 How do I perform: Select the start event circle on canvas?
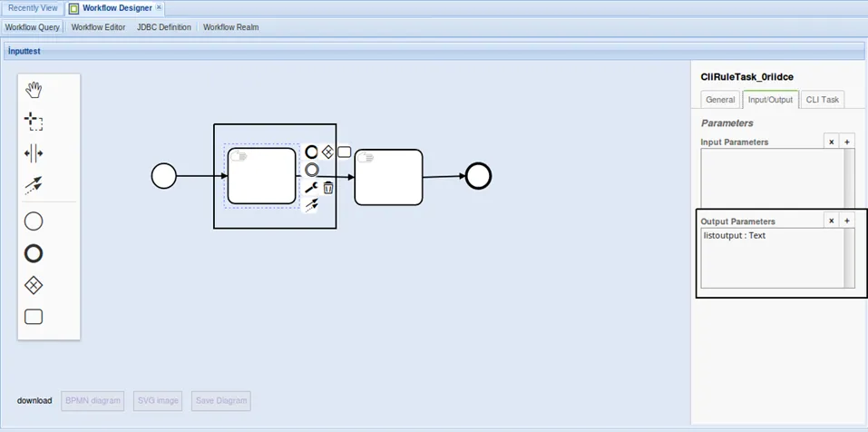pyautogui.click(x=164, y=177)
